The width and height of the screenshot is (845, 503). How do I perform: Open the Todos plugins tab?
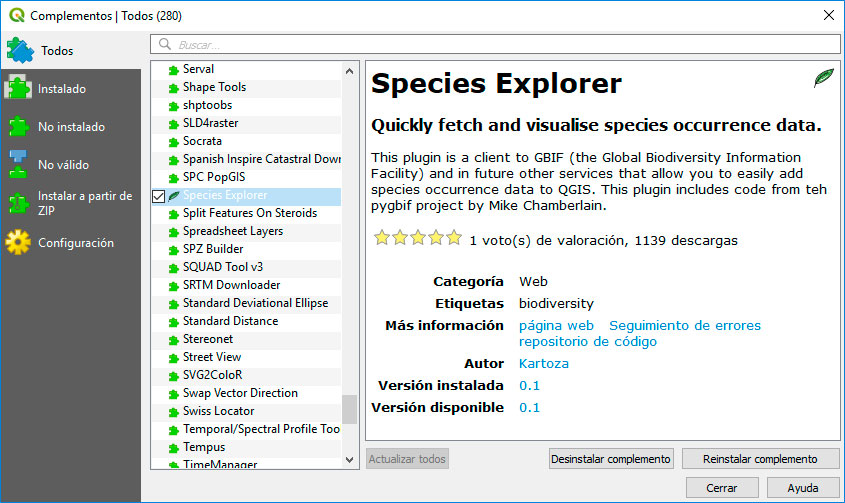[71, 50]
